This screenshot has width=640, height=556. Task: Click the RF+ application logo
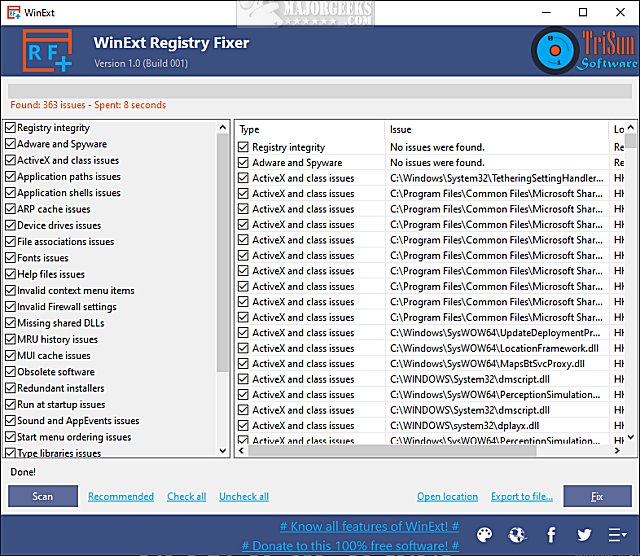[47, 51]
